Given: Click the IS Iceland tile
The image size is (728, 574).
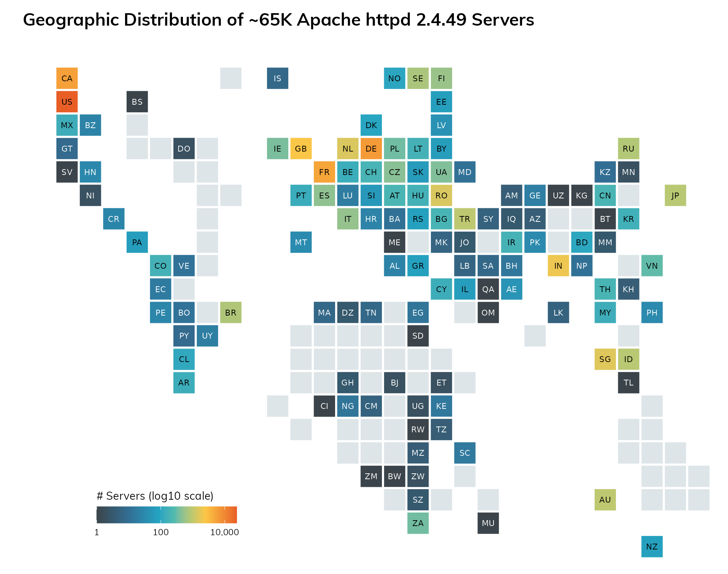Looking at the screenshot, I should point(277,78).
